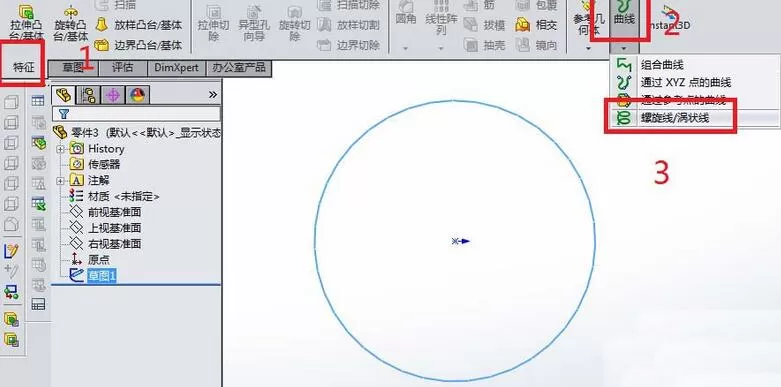Select the History item in tree

click(x=97, y=149)
